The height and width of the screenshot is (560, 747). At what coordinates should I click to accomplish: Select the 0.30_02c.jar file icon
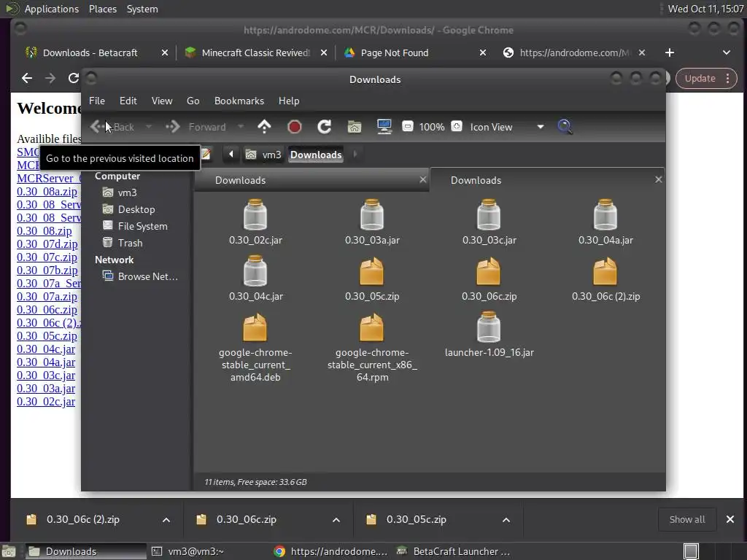click(x=255, y=215)
